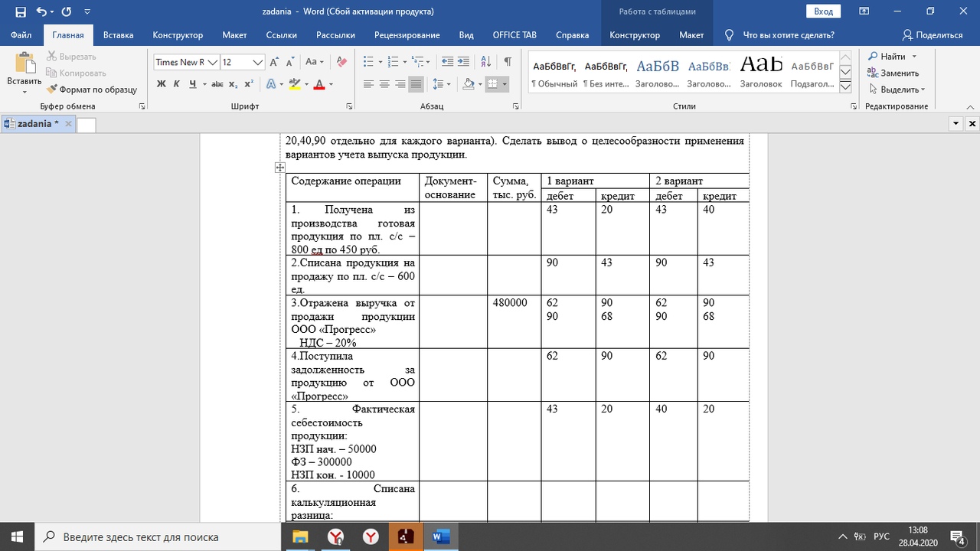Click Поделиться share button
The image size is (980, 551).
932,35
